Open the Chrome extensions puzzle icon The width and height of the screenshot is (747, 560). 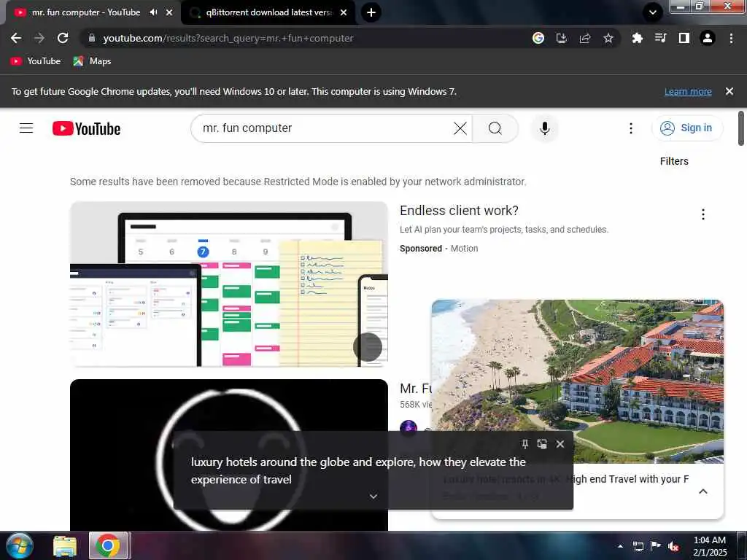[637, 38]
